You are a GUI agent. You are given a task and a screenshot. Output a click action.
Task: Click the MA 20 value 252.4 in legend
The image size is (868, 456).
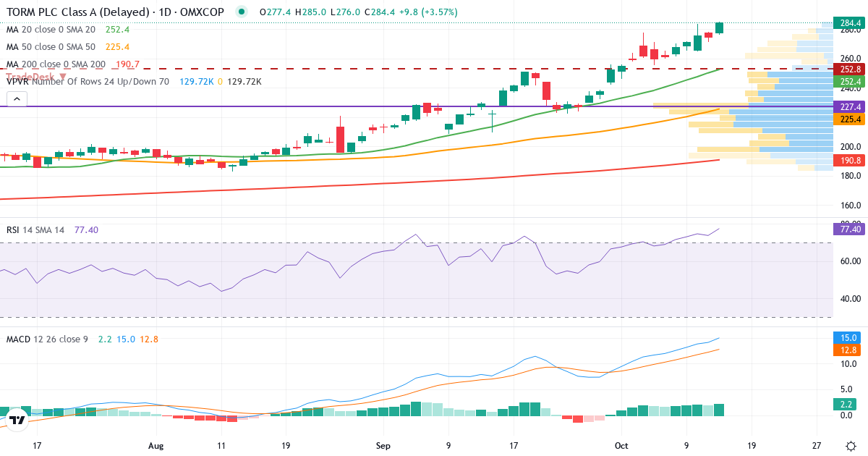pyautogui.click(x=117, y=30)
